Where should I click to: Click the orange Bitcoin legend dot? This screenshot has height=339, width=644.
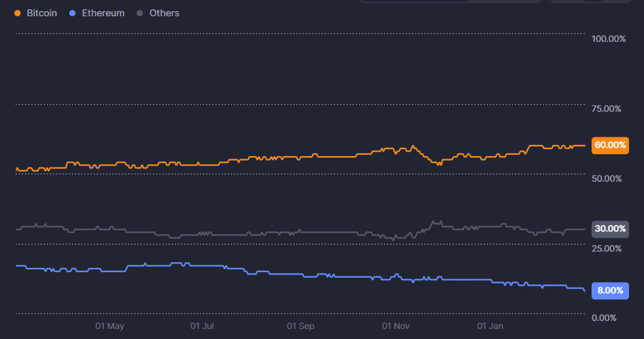pos(17,13)
